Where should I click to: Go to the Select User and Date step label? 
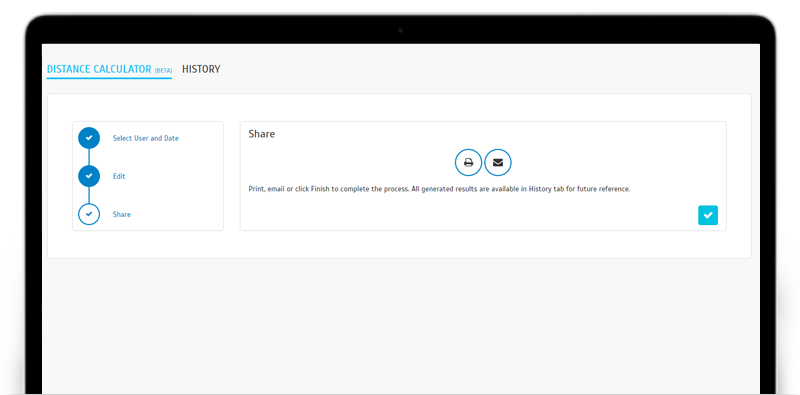pyautogui.click(x=146, y=138)
